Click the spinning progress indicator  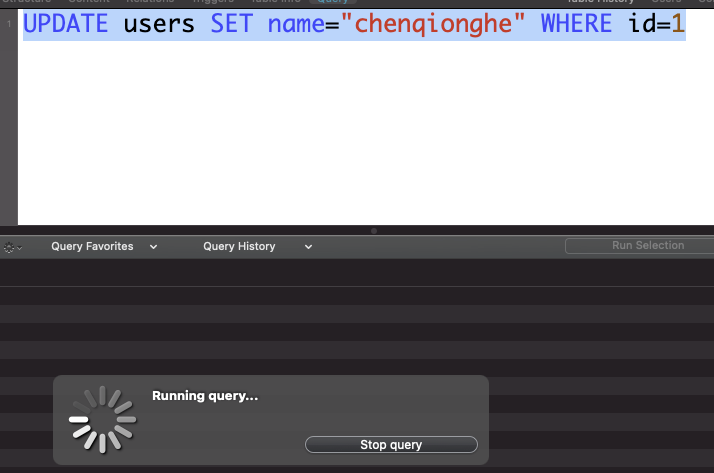101,418
